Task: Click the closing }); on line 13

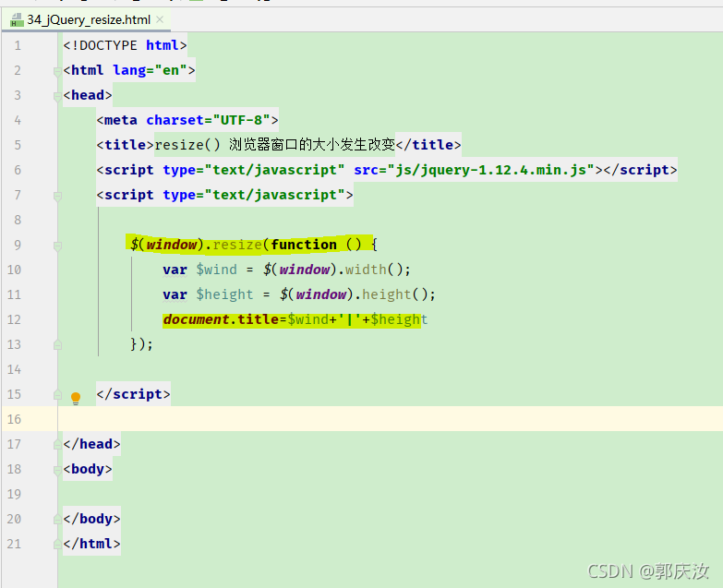Action: point(141,343)
